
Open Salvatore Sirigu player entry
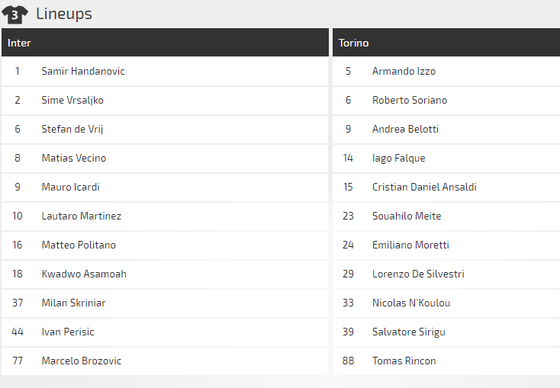click(446, 332)
